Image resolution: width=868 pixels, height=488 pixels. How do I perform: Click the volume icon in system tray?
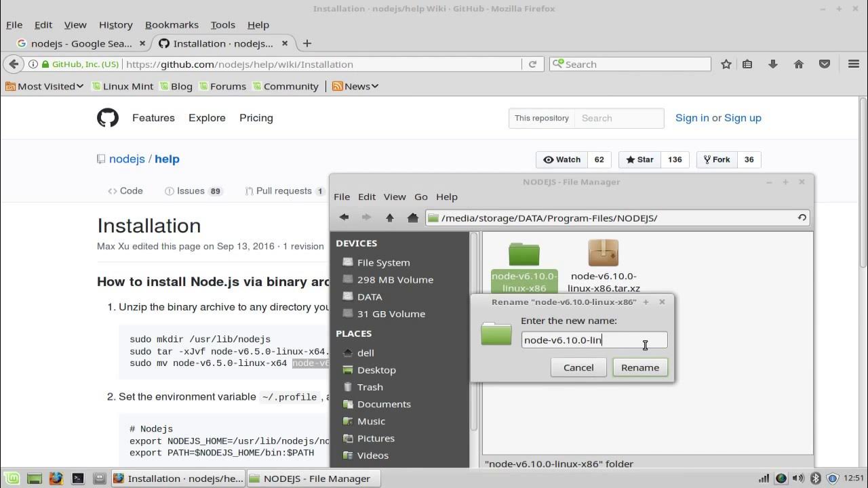[x=798, y=479]
